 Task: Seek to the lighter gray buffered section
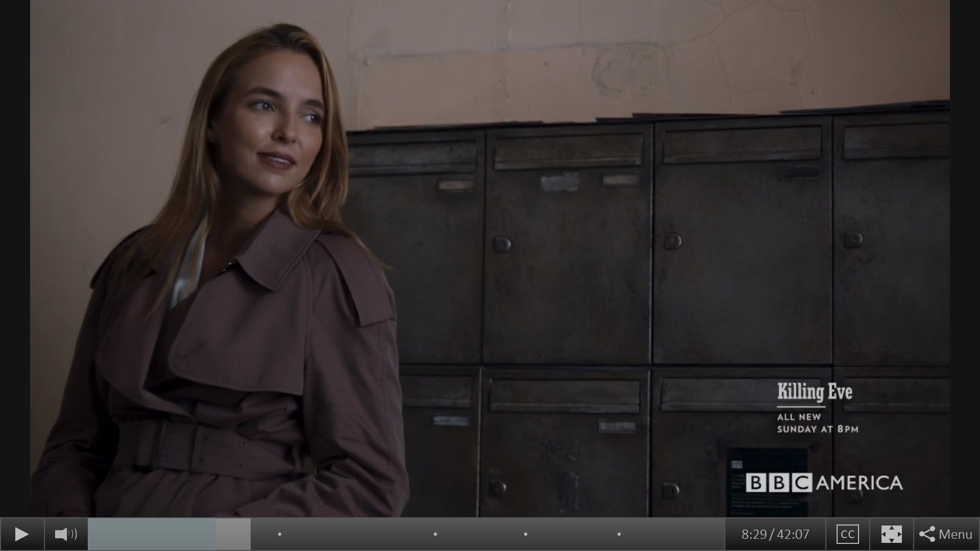[233, 534]
